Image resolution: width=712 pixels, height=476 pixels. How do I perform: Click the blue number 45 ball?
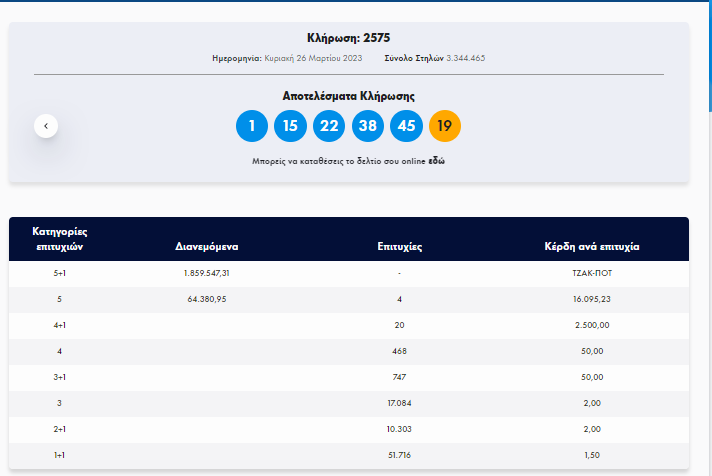tap(406, 126)
